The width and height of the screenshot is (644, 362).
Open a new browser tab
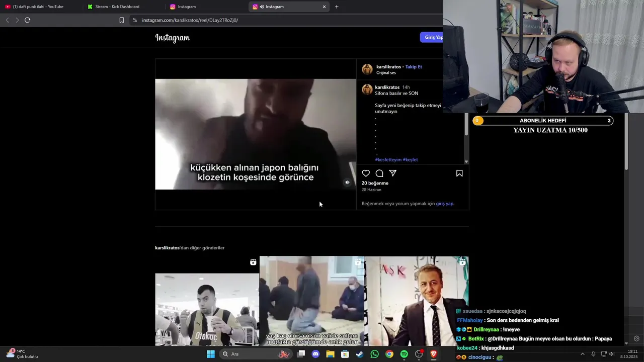click(x=337, y=7)
